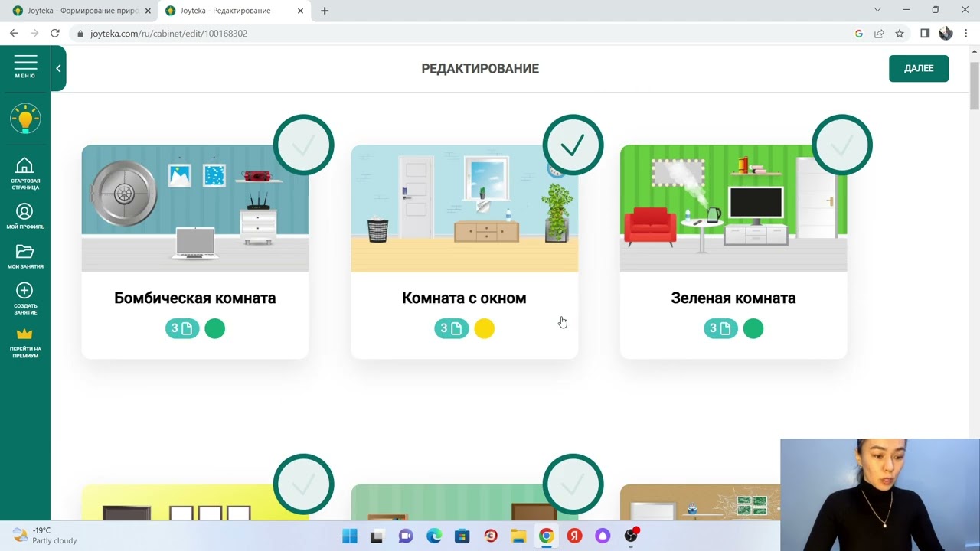
Task: Open the Бомбическая комната room thumbnail
Action: 195,208
